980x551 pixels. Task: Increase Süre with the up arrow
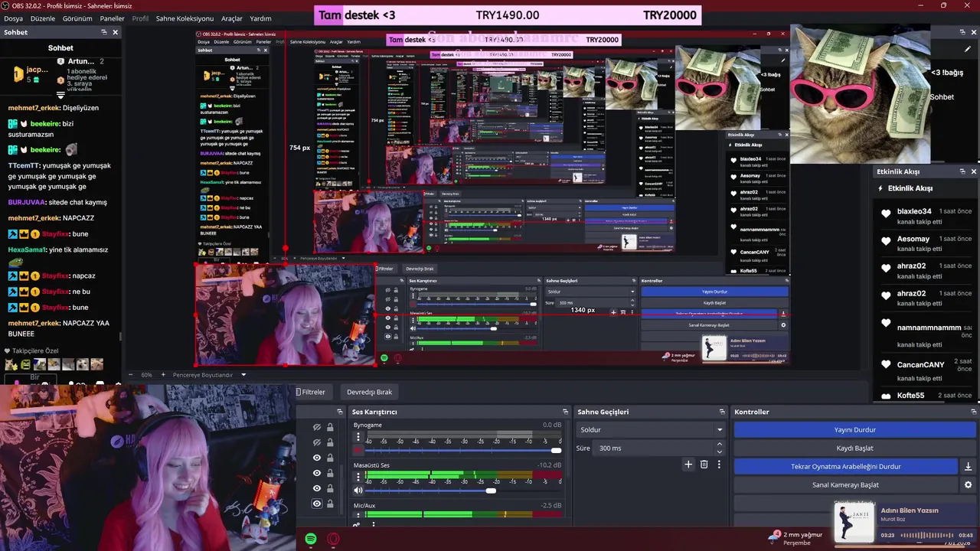(720, 445)
